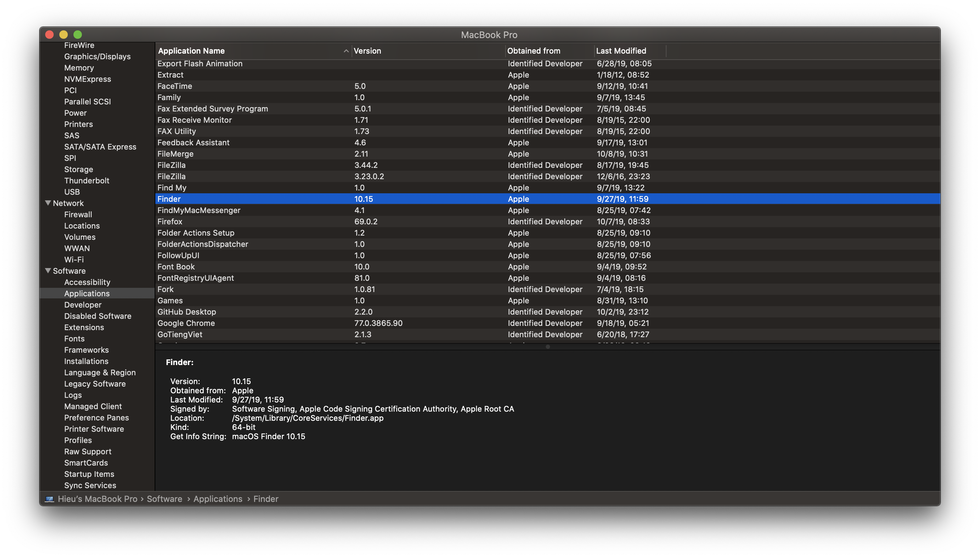Select Extensions in the sidebar
Screen dimensions: 980x558
(84, 327)
